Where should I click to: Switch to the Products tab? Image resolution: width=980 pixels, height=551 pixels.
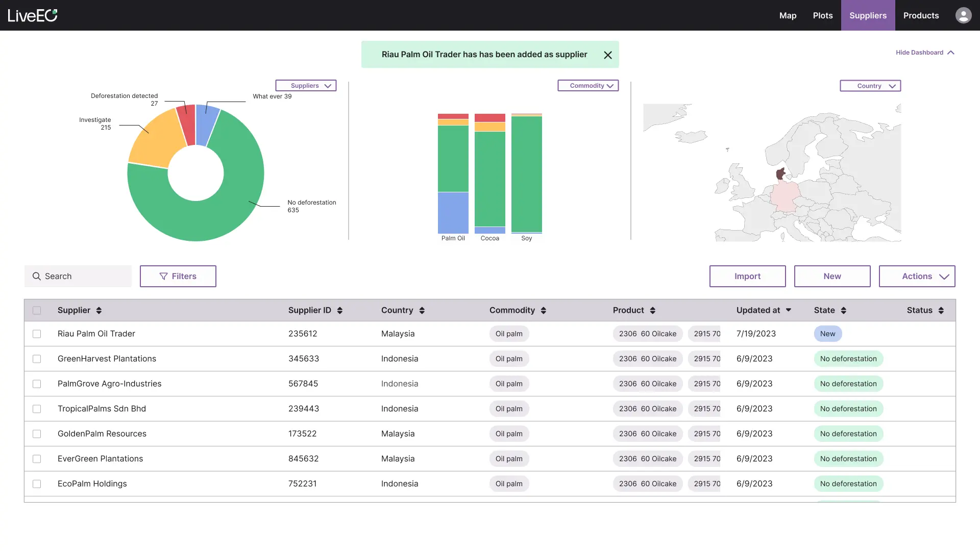(921, 15)
